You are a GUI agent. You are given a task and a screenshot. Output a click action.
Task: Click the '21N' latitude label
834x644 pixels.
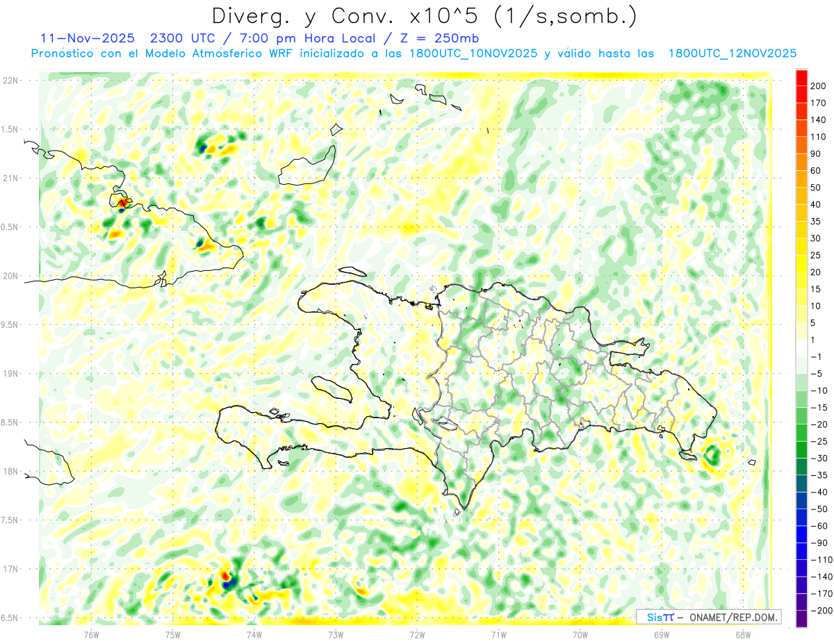(10, 178)
